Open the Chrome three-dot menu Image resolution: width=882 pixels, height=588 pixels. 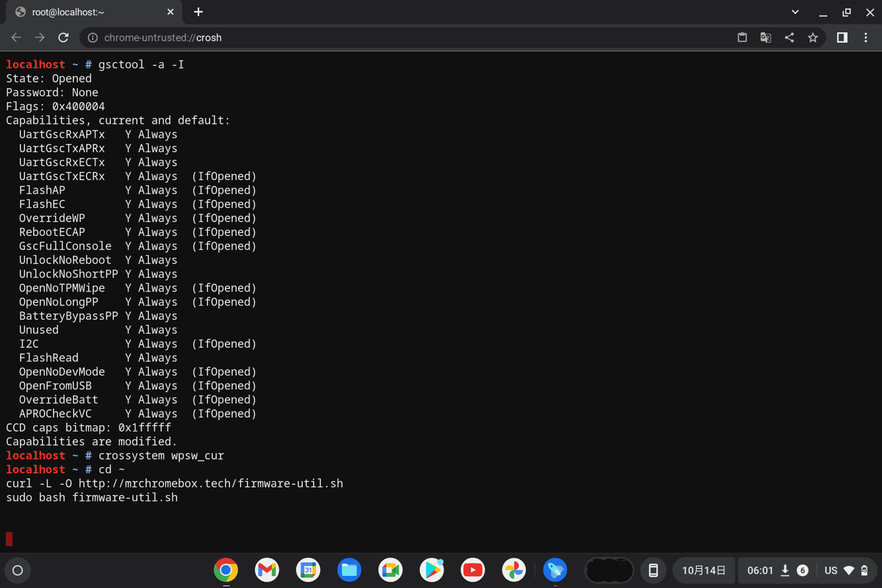866,37
